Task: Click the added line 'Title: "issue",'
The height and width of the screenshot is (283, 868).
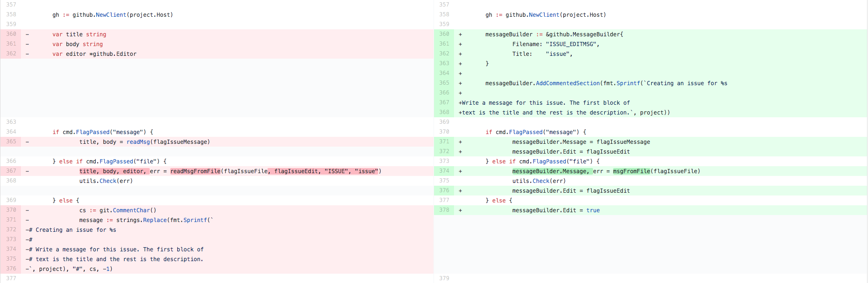Action: (x=542, y=54)
